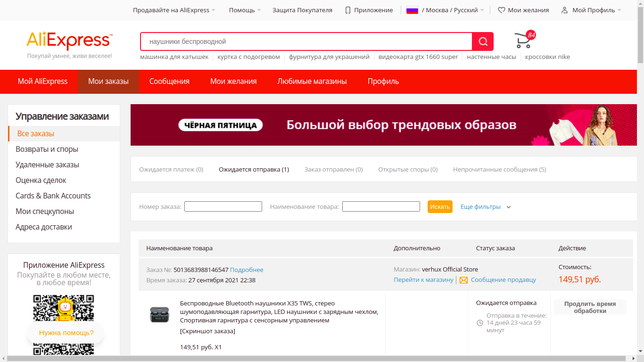Click Мои желания in the top bar

click(x=528, y=10)
